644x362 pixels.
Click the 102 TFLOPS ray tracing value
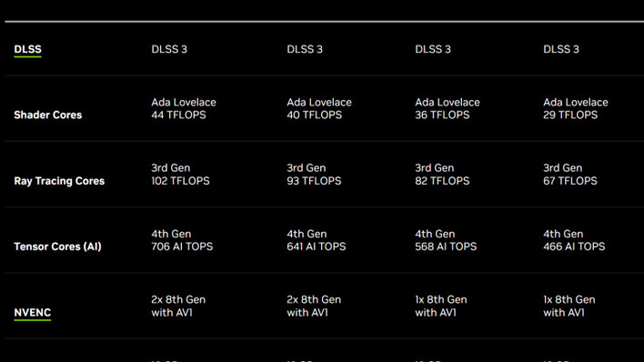coord(180,181)
